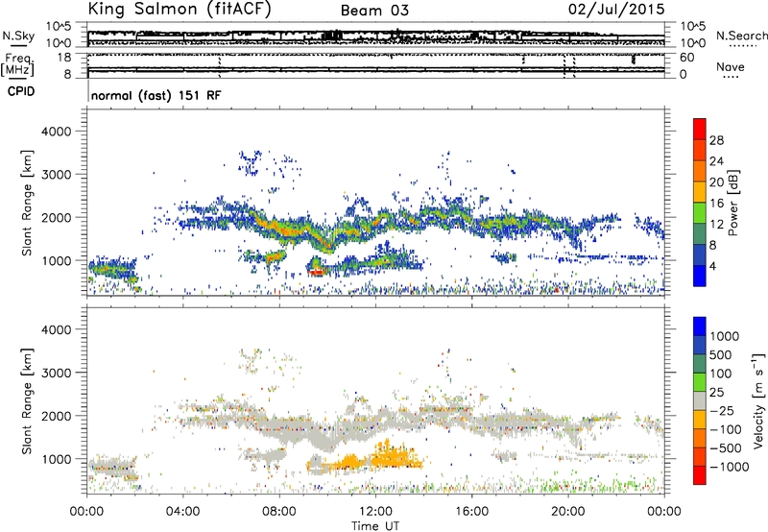Click the Velocity panel 'Slant Range [km]' label

28,400
